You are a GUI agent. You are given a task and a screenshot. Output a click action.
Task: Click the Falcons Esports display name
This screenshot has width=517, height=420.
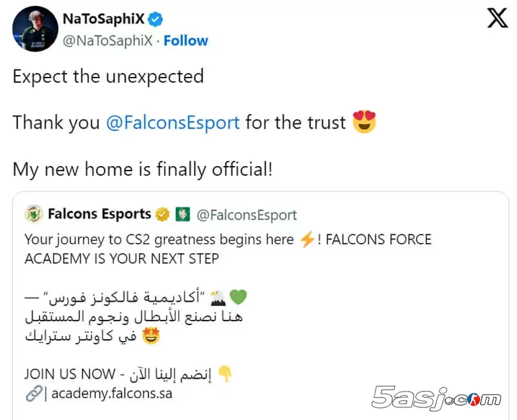tap(100, 213)
